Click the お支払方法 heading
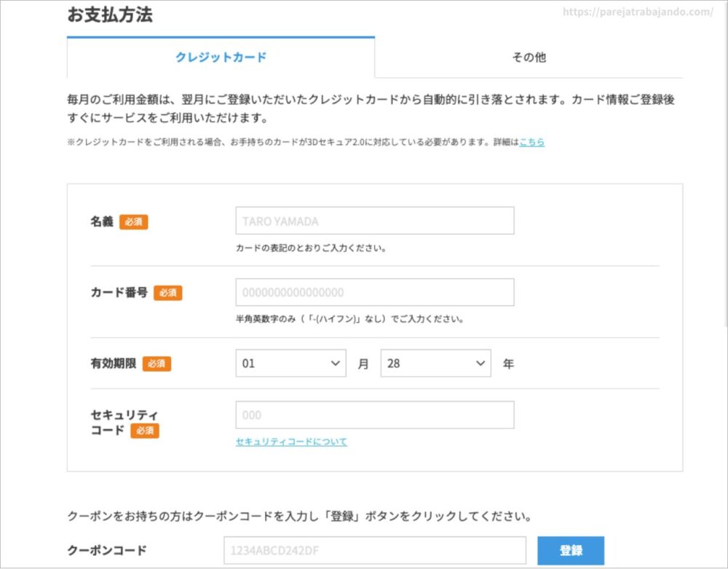The width and height of the screenshot is (728, 569). point(110,15)
